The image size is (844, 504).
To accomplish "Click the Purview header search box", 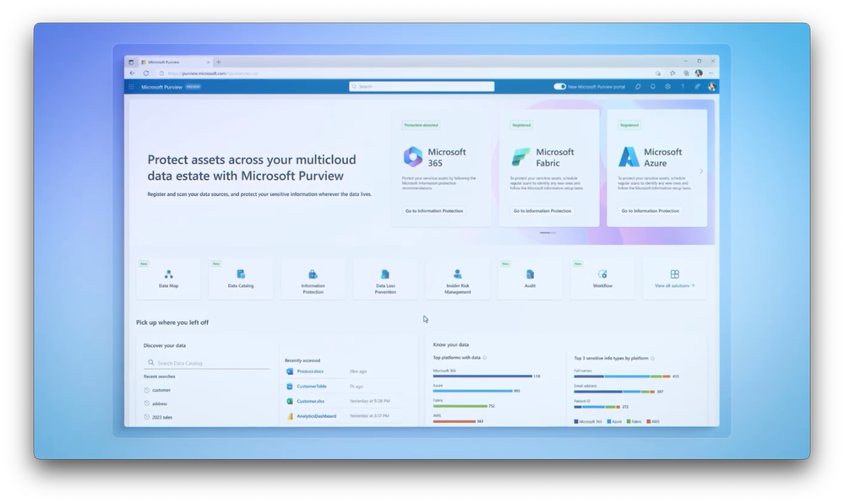I will 422,87.
